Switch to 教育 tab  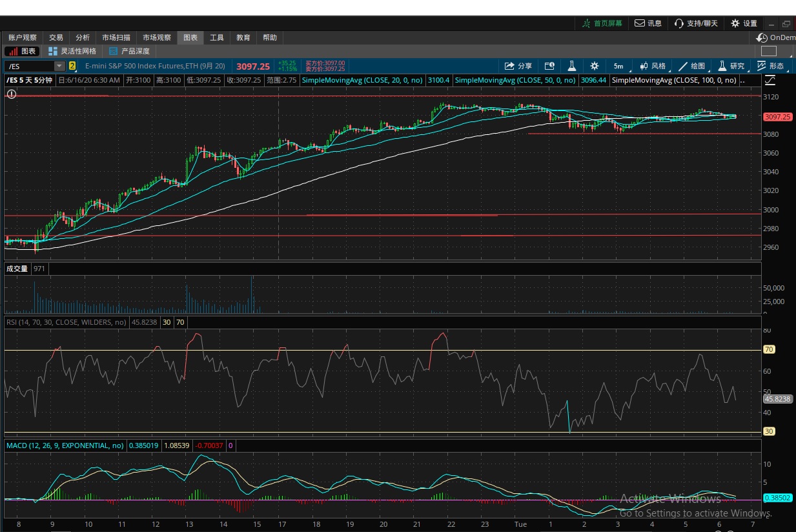tap(243, 37)
